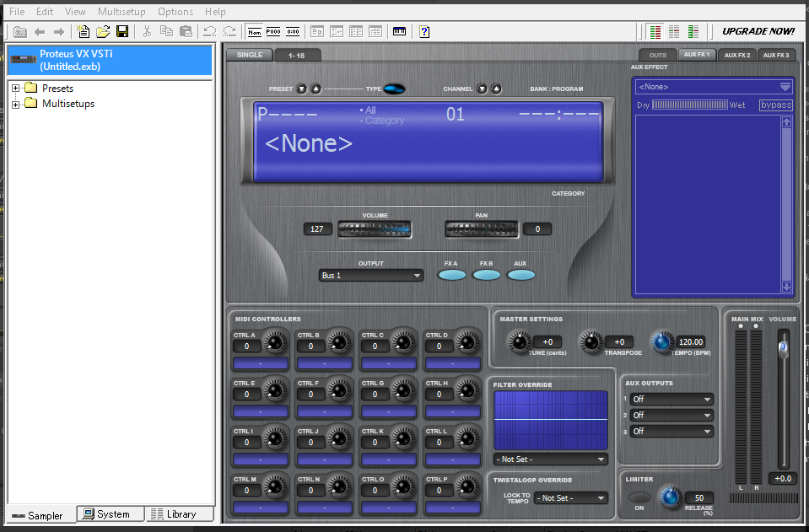Click the Tempo (BPM) value field
809x532 pixels.
click(x=691, y=341)
